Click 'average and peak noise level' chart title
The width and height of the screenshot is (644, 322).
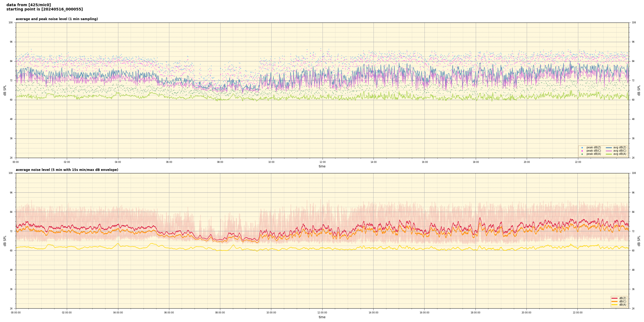point(57,19)
